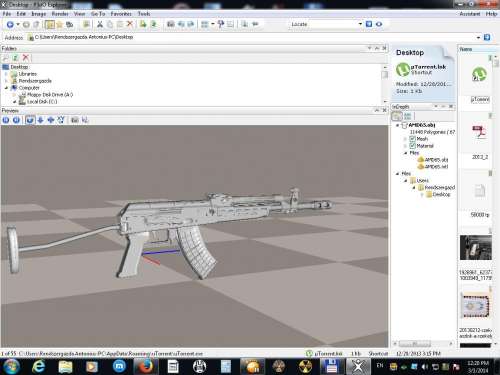This screenshot has height=375, width=500.
Task: Select the Desktop folder in InDepth tree
Action: pos(441,194)
